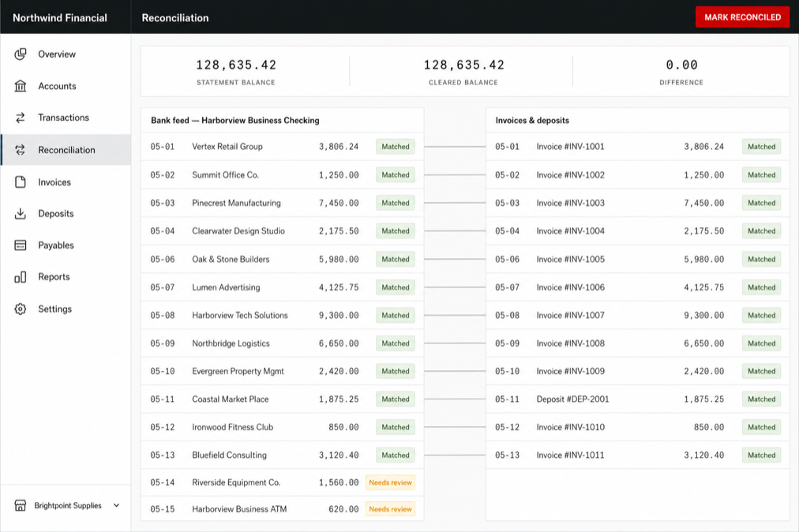Click the Reports bar chart icon
The width and height of the screenshot is (799, 532).
pos(21,277)
